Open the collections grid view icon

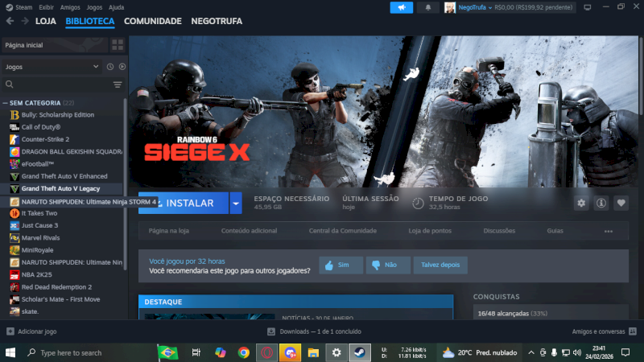(x=118, y=45)
